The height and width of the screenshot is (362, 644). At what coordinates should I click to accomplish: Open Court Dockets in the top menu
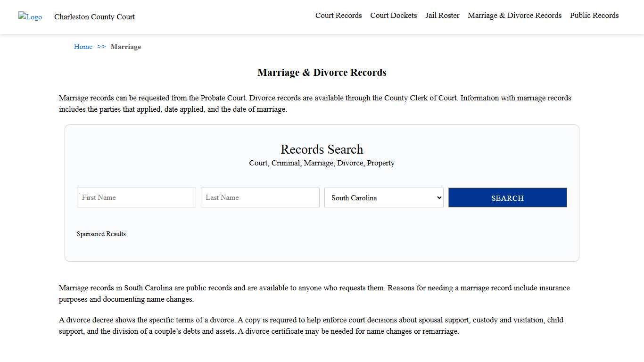tap(393, 15)
